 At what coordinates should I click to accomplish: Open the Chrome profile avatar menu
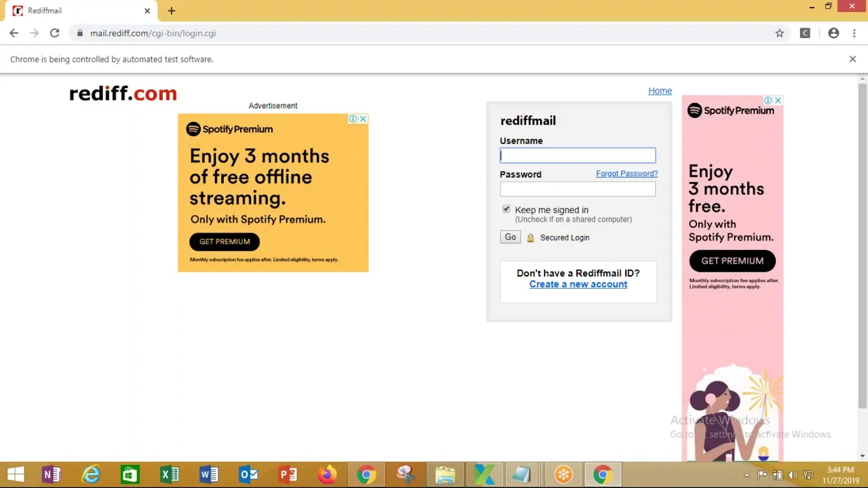[833, 33]
